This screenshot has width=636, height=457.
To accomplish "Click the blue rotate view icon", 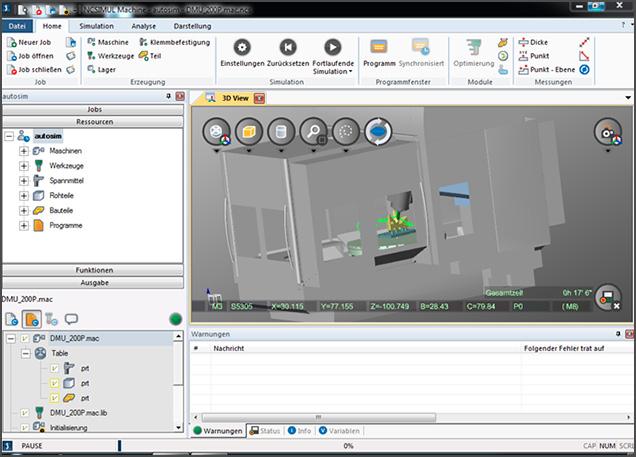I will coord(377,132).
